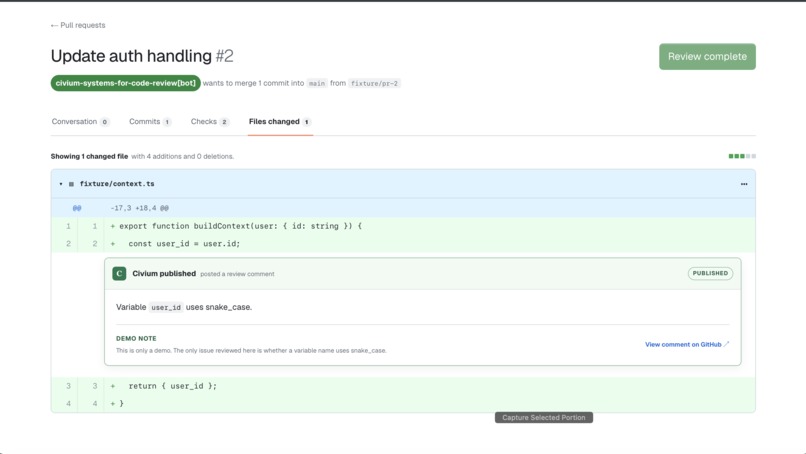Click the closing brace code line 4
Viewport: 806px width, 454px height.
403,404
